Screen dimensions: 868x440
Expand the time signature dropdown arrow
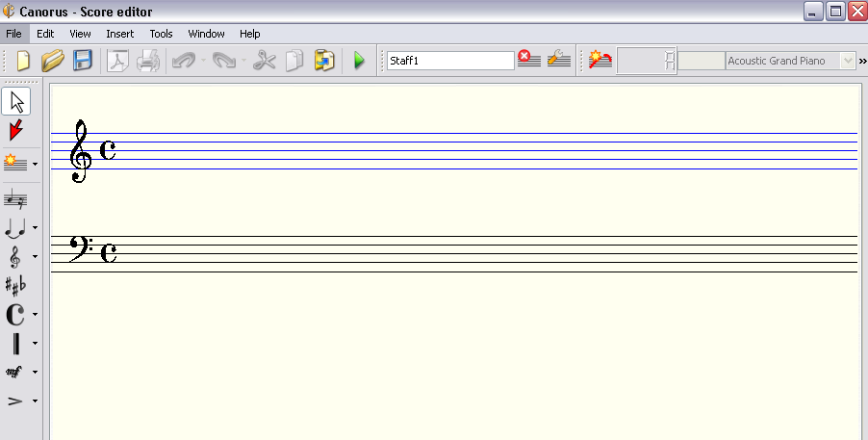(x=35, y=314)
